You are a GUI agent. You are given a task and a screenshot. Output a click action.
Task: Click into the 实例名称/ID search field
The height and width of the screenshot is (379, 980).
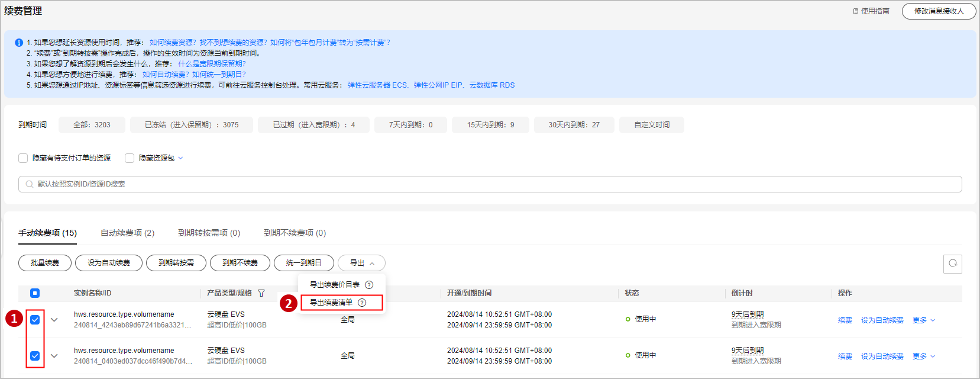pos(490,184)
